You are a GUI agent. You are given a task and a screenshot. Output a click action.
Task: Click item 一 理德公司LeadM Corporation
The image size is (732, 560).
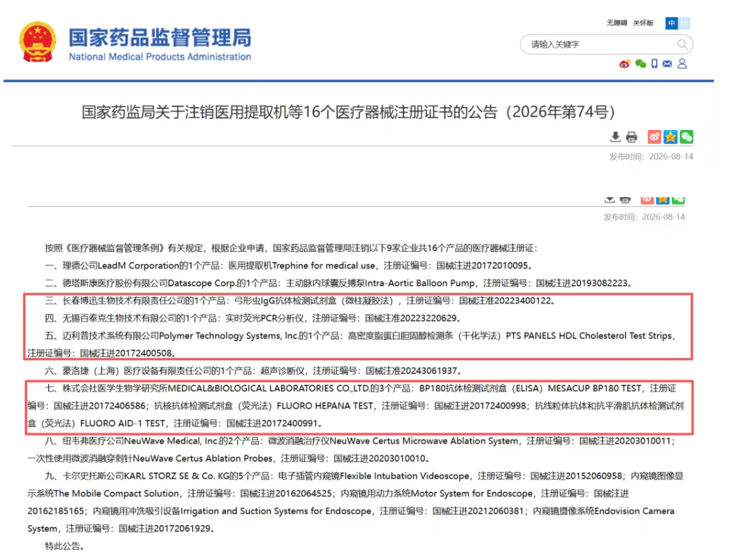coord(289,266)
